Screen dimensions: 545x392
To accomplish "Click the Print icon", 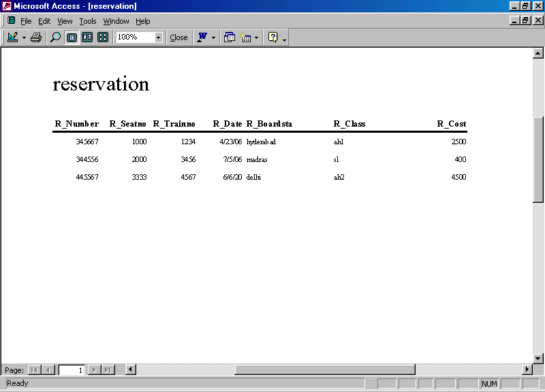I will click(36, 37).
